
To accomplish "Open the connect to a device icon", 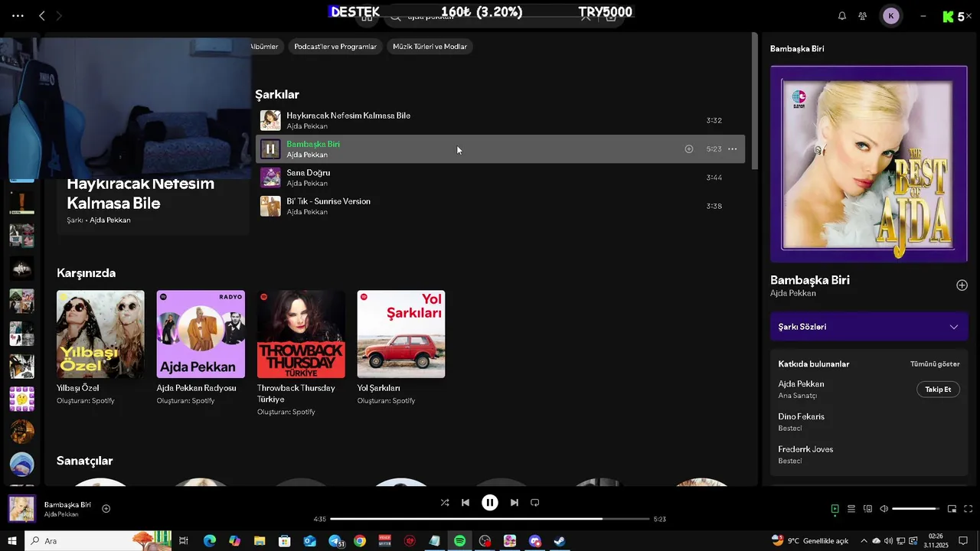I will tap(867, 509).
